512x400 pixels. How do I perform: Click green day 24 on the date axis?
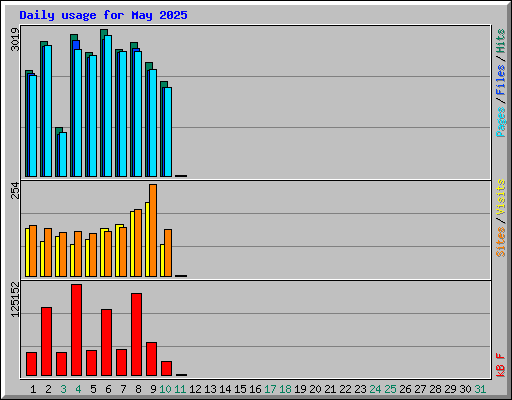pos(375,389)
